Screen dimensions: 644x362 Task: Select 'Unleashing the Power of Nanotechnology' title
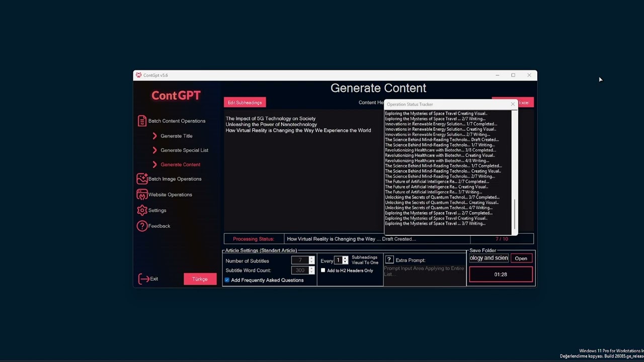271,125
